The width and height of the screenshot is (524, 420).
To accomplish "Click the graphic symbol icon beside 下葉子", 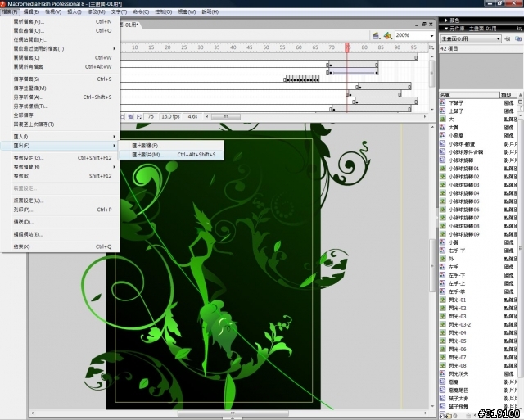I will (443, 102).
